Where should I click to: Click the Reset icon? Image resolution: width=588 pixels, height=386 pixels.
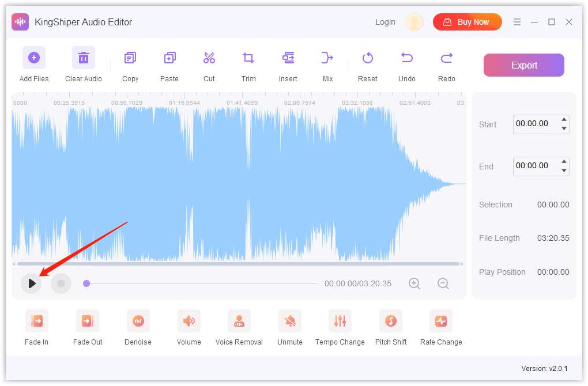tap(368, 58)
